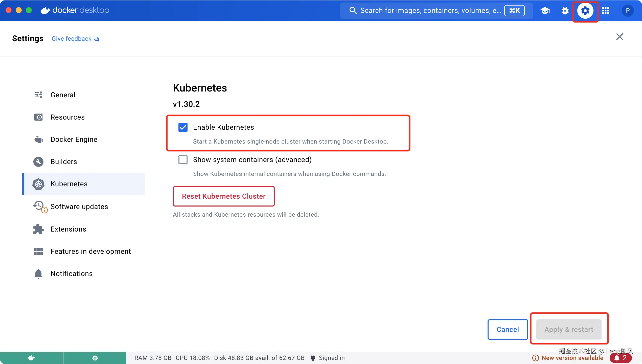The width and height of the screenshot is (642, 364).
Task: Open the apps grid icon in header
Action: tap(606, 11)
